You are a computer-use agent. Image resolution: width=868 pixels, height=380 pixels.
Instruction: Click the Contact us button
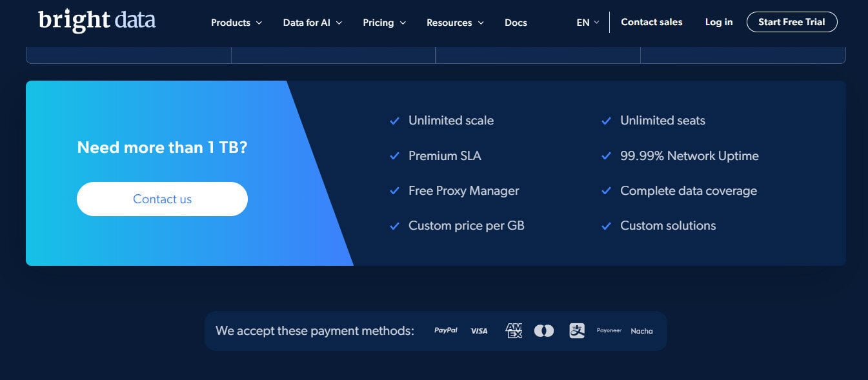[162, 199]
